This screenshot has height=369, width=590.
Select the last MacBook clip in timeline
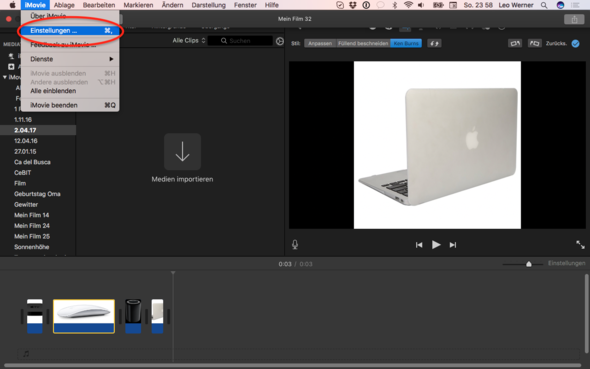point(157,316)
